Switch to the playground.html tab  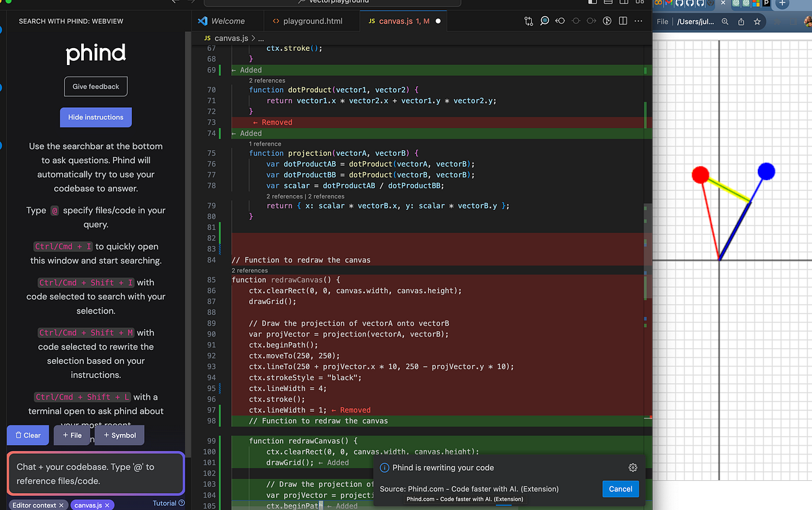click(311, 20)
